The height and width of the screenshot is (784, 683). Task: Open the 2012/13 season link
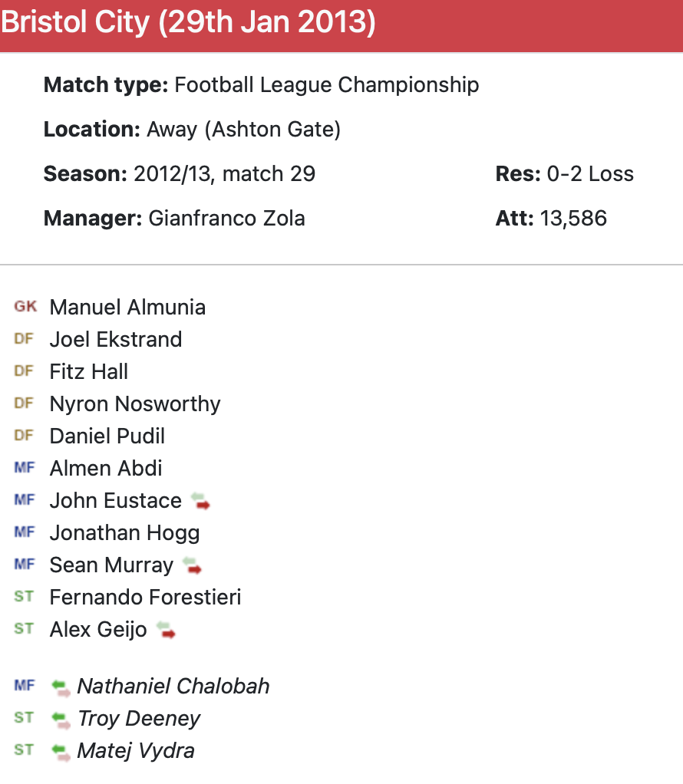pyautogui.click(x=173, y=174)
